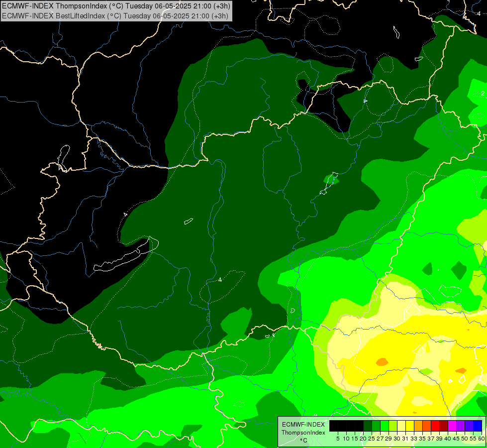The width and height of the screenshot is (487, 448).
Task: Select the dark red 39–40 legend swatch
Action: tap(444, 426)
